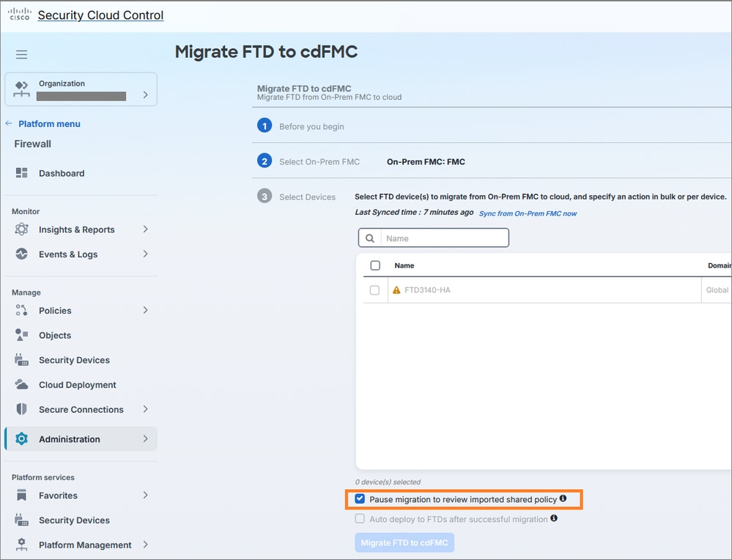Screen dimensions: 732x560
Task: Click Security Devices icon under Manage
Action: click(21, 360)
